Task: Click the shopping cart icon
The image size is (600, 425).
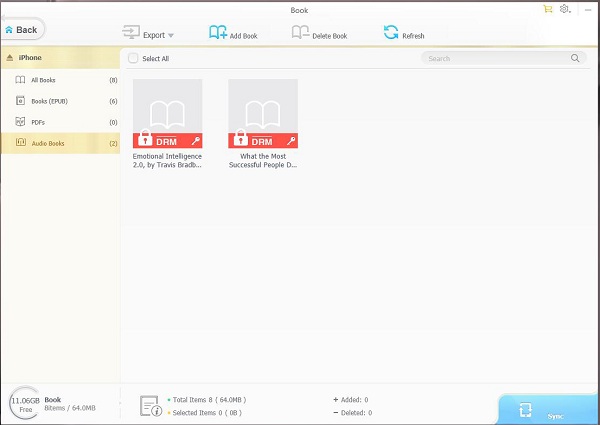Action: tap(547, 9)
